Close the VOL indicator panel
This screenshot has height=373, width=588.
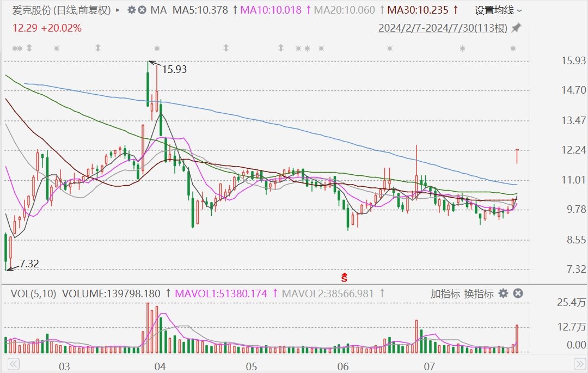pos(518,293)
